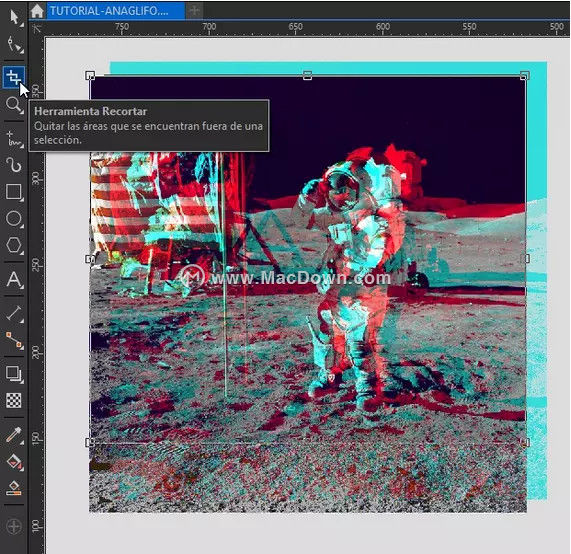The height and width of the screenshot is (554, 571).
Task: Select the Interactive Fill tool
Action: [x=14, y=461]
